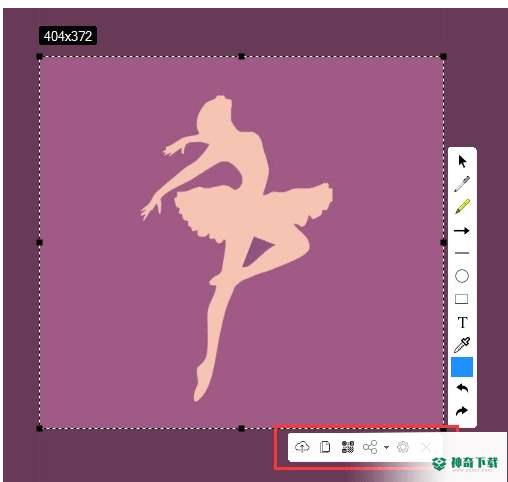
Task: Open the blue color swatch
Action: 462,367
